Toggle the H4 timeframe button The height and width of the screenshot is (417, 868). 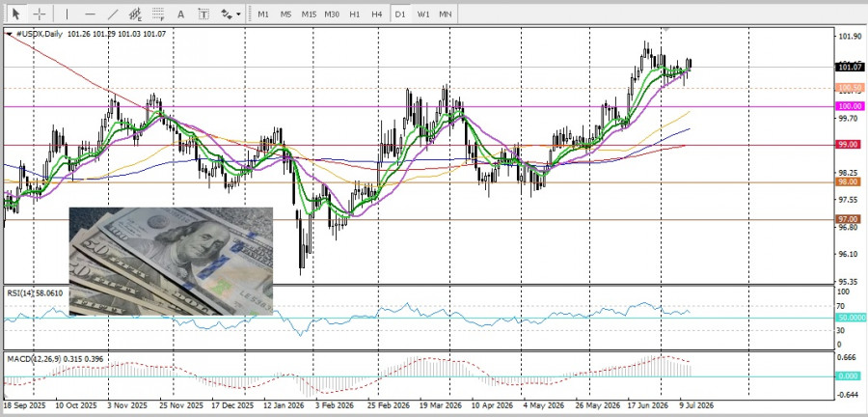(x=377, y=14)
